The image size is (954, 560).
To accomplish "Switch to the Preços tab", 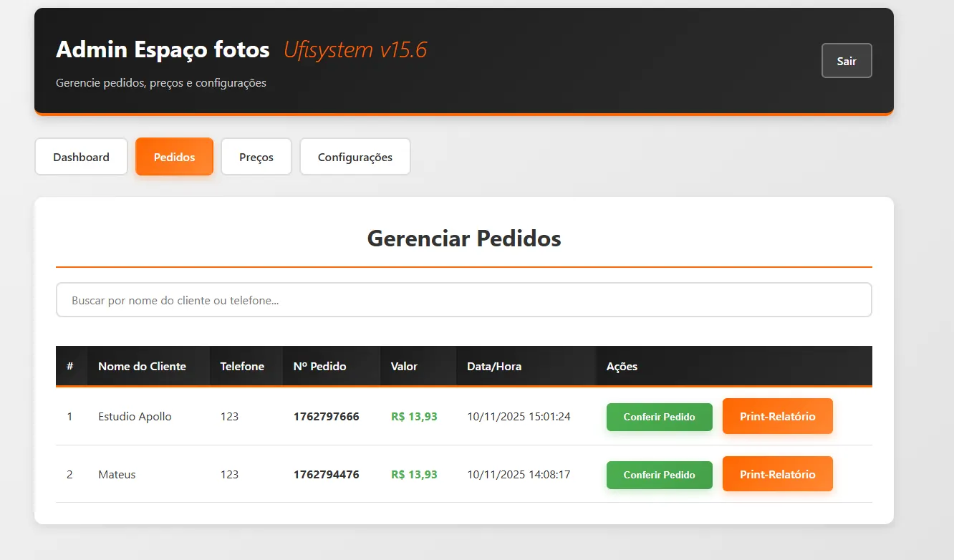I will pos(256,157).
